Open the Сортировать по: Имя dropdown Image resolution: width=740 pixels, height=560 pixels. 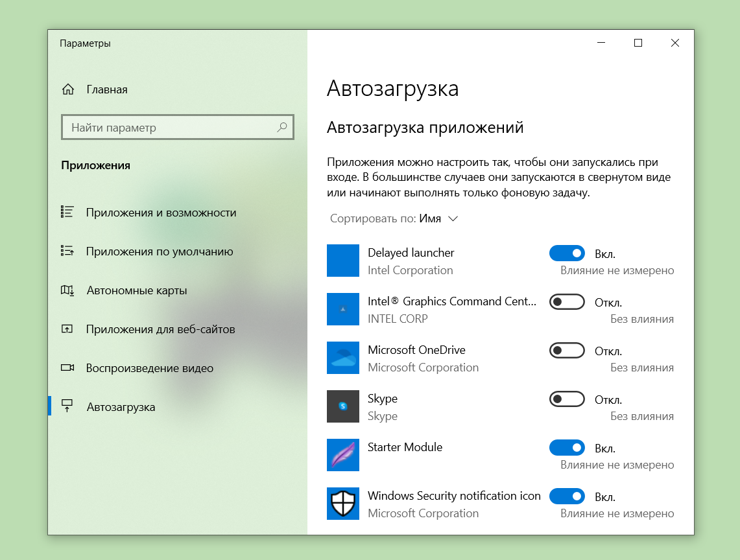coord(394,218)
